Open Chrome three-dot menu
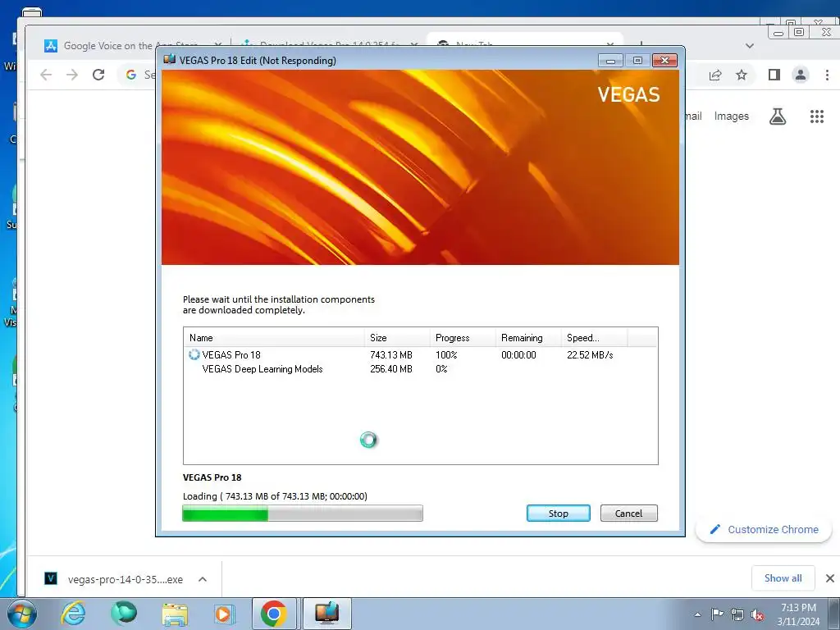Image resolution: width=840 pixels, height=630 pixels. [827, 75]
